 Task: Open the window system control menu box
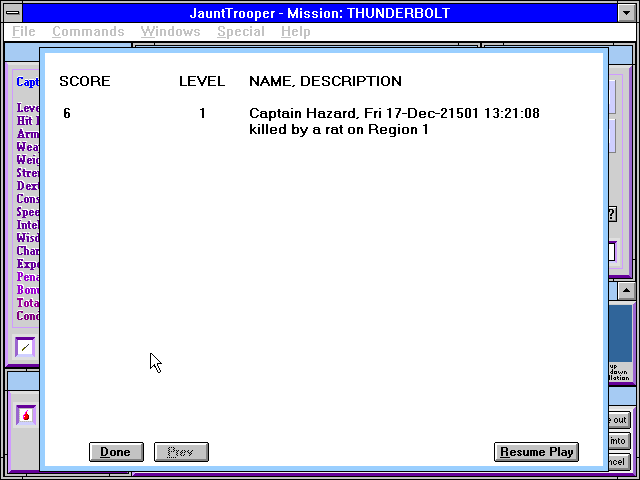tap(13, 13)
